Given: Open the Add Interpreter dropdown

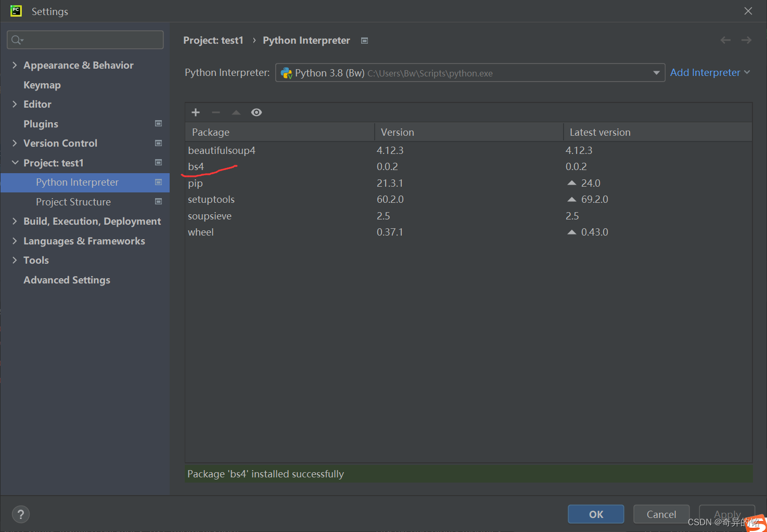Looking at the screenshot, I should [x=710, y=72].
